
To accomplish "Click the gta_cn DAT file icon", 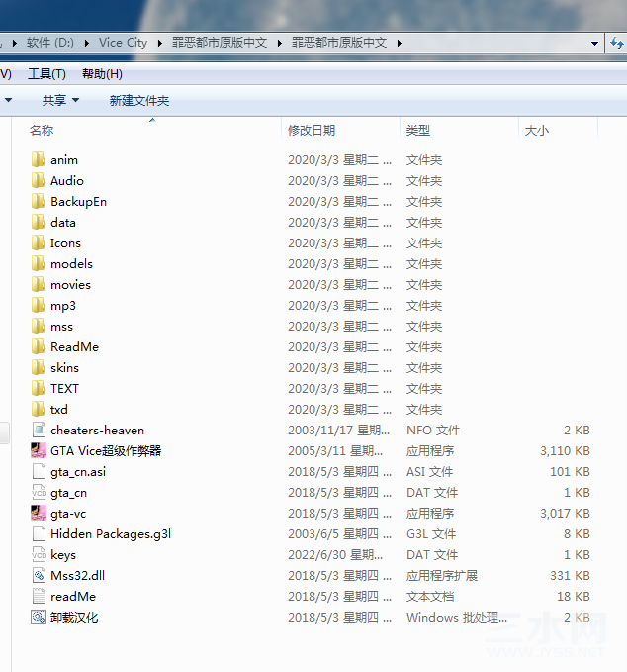I will [39, 493].
